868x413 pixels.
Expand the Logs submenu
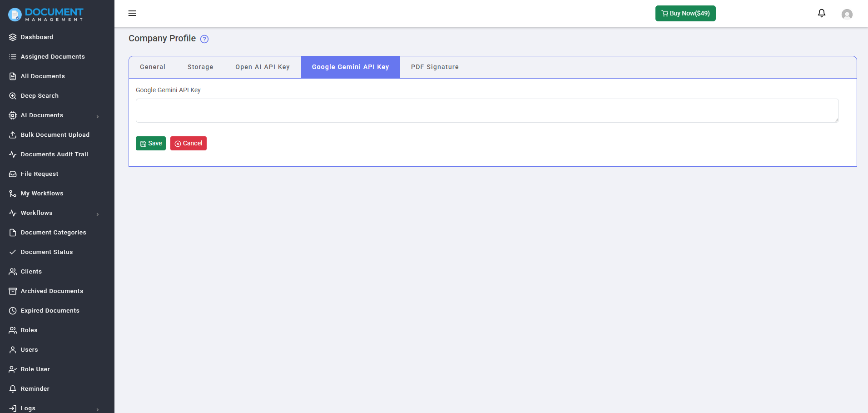coord(97,409)
